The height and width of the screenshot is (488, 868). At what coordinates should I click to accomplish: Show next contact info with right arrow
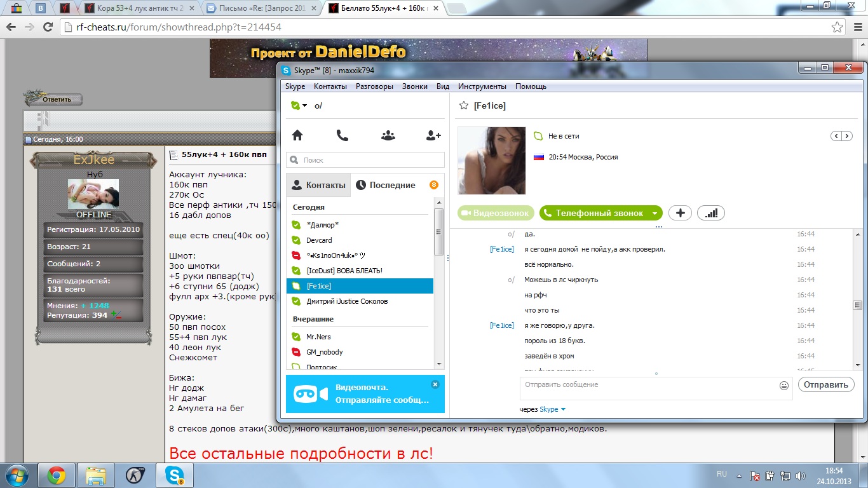pos(847,136)
